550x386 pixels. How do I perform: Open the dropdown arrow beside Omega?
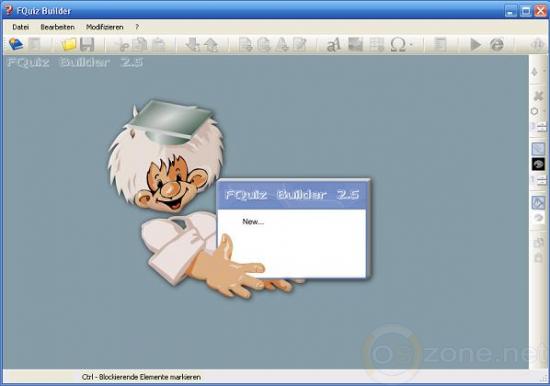[411, 45]
